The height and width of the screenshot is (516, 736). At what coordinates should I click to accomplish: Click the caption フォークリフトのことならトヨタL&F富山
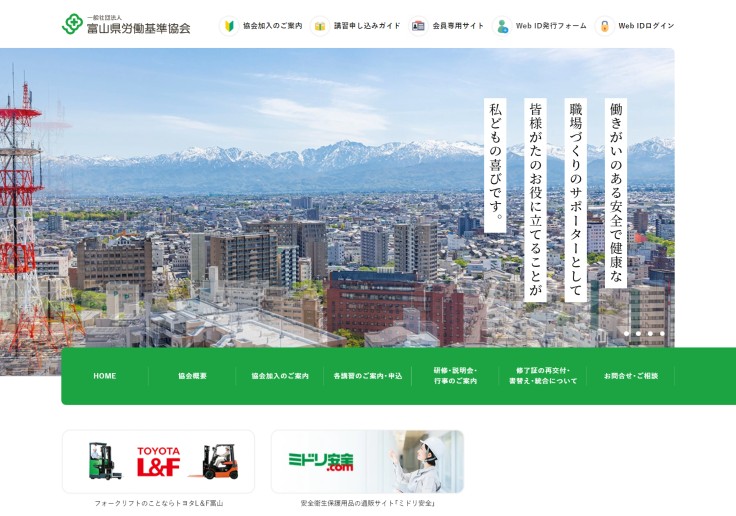pos(159,503)
